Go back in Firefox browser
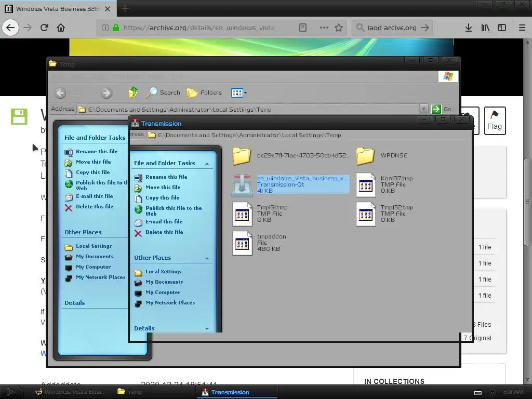The height and width of the screenshot is (399, 532). pos(10,28)
